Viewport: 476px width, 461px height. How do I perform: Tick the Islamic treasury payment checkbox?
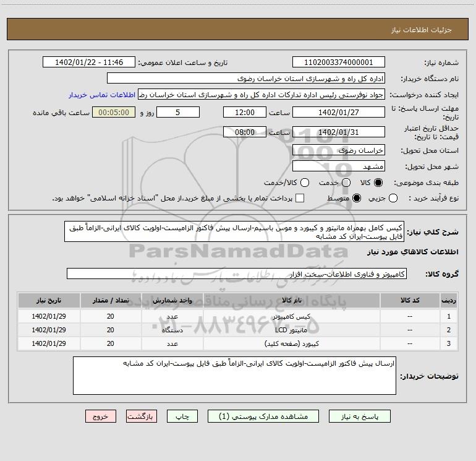[300, 198]
